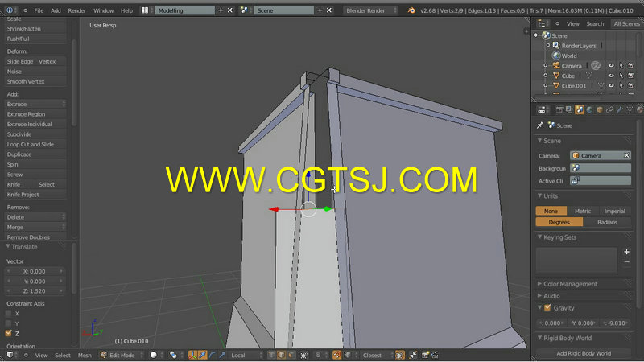Open the Render menu

pos(76,10)
